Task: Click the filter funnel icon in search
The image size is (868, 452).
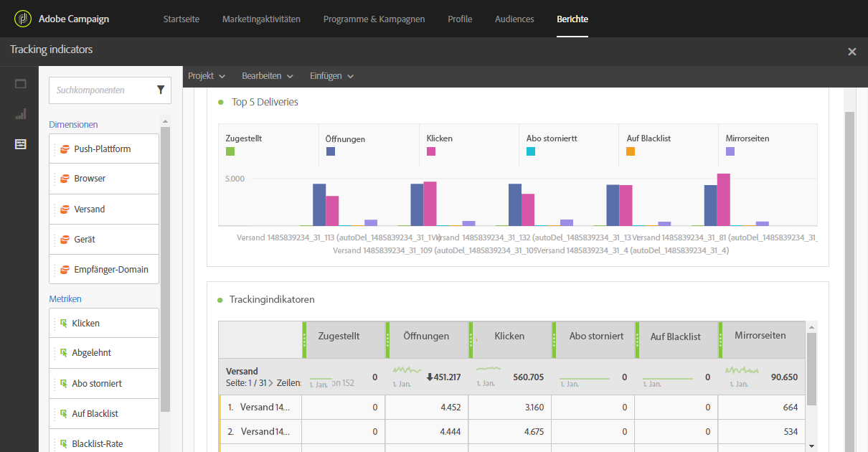Action: pos(161,90)
